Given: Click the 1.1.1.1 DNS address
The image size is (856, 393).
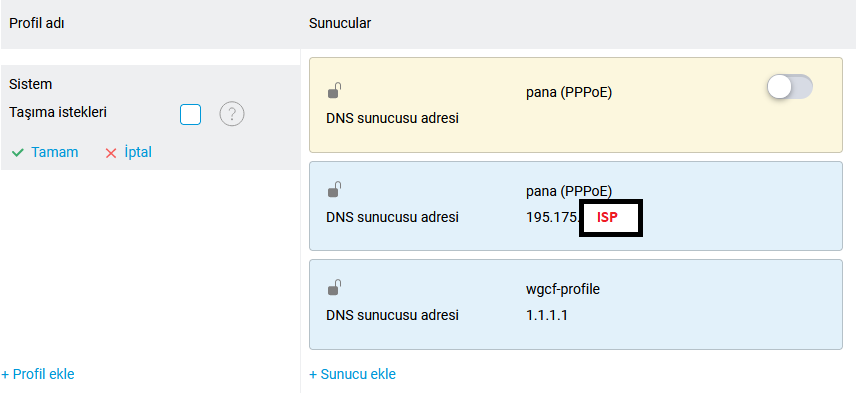Looking at the screenshot, I should (547, 315).
